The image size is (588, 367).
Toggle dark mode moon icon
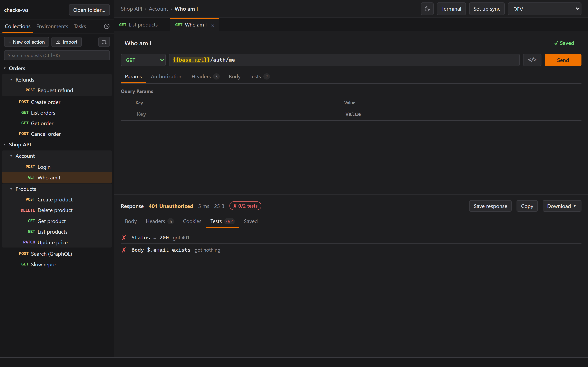[x=427, y=9]
